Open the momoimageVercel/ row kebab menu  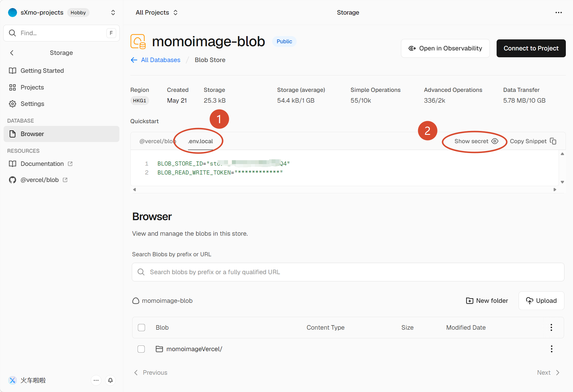click(x=552, y=349)
